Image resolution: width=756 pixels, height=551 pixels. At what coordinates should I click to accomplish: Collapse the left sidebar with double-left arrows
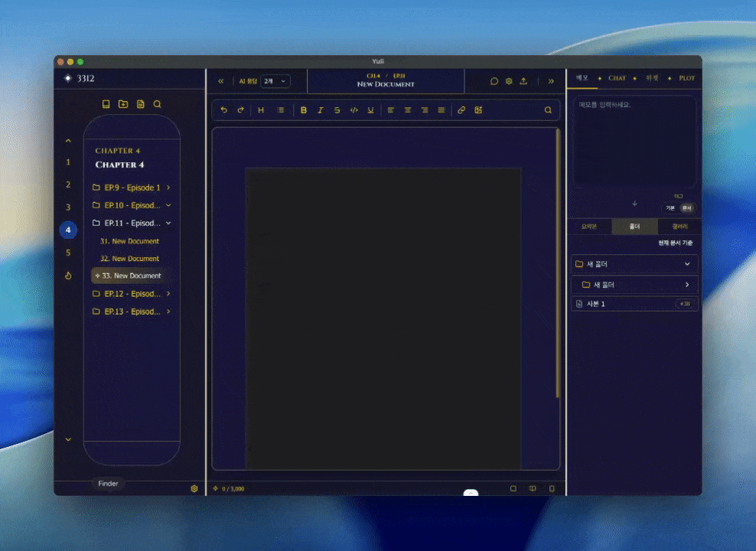coord(221,81)
